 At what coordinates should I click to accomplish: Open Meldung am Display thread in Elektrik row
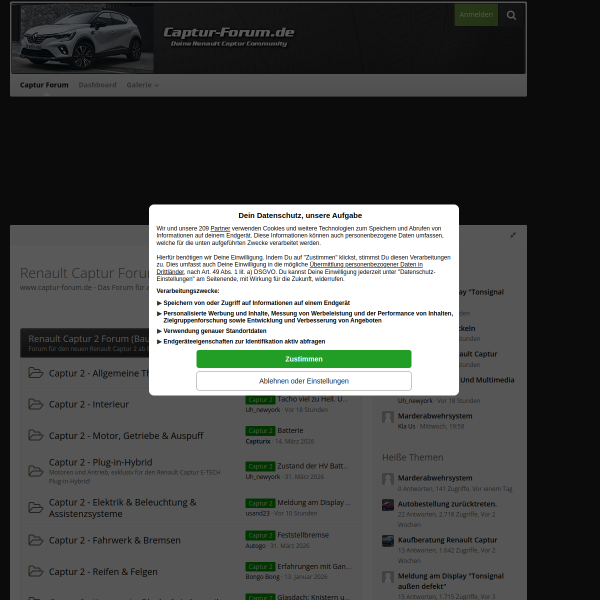point(314,502)
